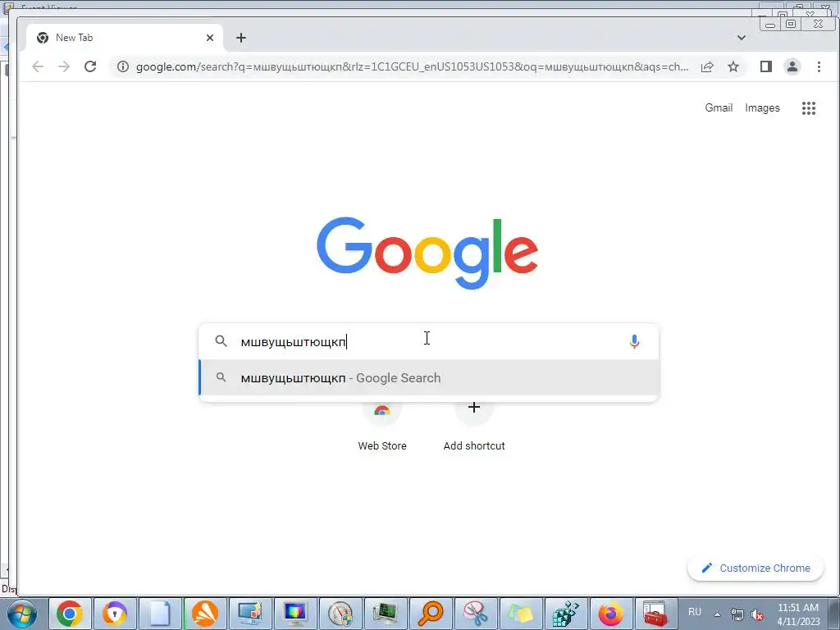View site information icon in address bar
The width and height of the screenshot is (840, 630).
tap(123, 66)
